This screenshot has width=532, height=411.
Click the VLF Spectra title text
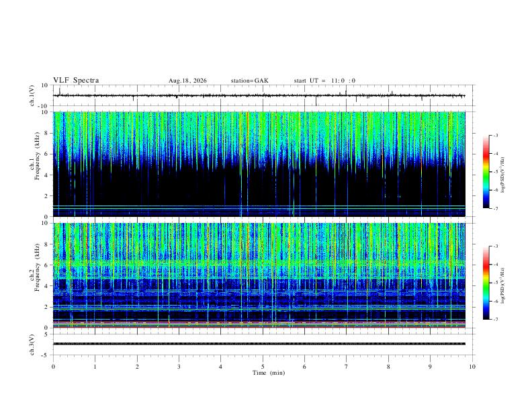point(76,81)
